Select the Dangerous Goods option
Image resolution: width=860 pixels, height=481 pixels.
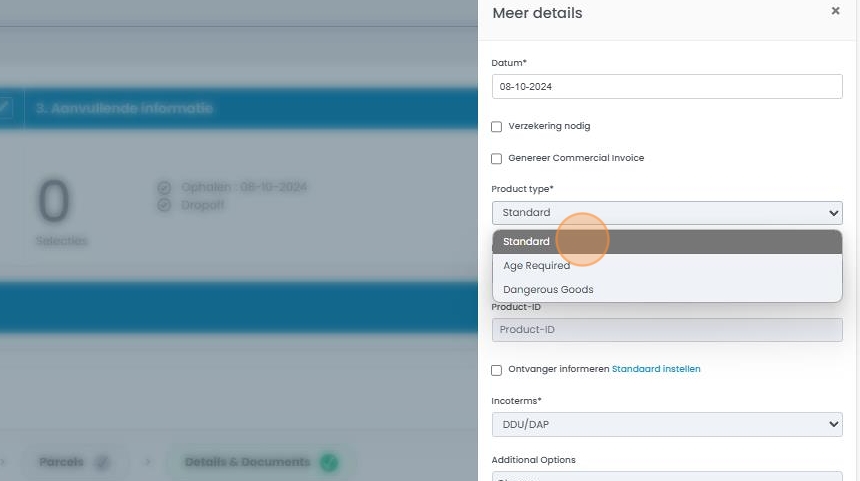pyautogui.click(x=548, y=290)
